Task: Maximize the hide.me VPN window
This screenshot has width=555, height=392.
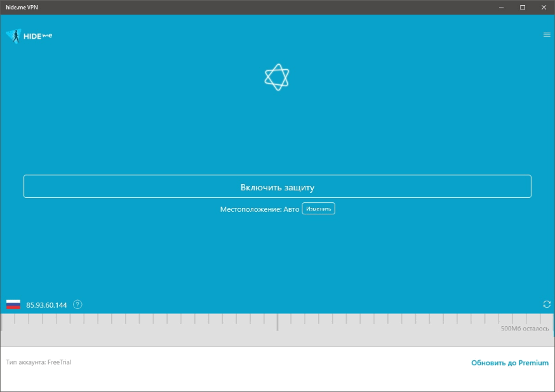Action: [523, 7]
